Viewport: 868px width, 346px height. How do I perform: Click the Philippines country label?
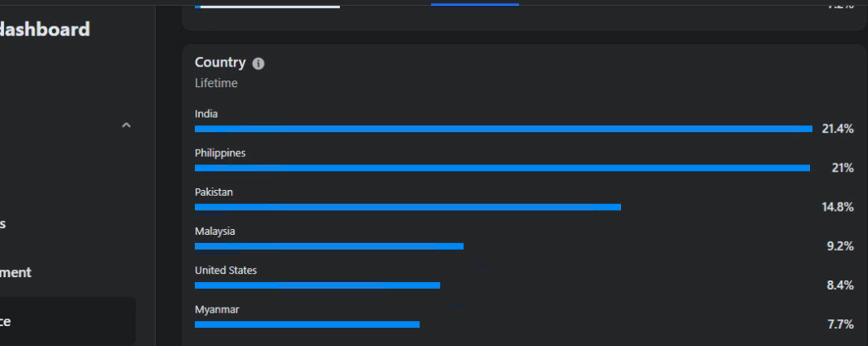pos(221,154)
